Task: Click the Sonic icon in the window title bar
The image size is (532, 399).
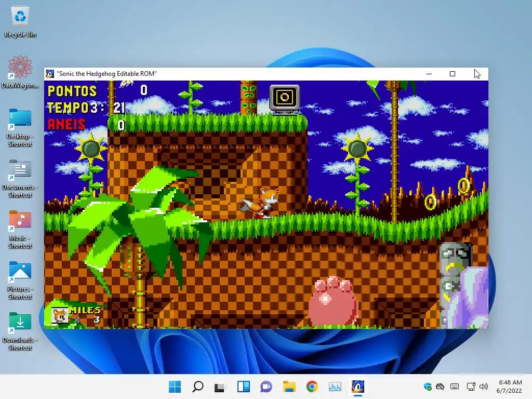Action: click(50, 74)
